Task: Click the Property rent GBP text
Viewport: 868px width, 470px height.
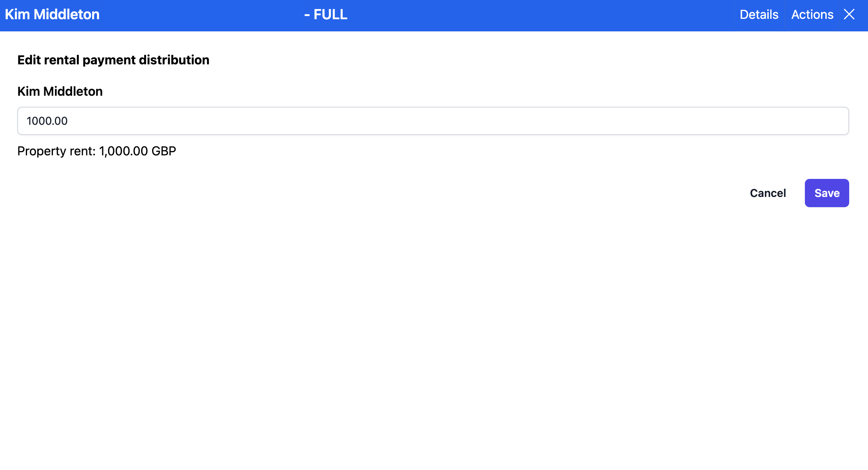Action: (96, 151)
